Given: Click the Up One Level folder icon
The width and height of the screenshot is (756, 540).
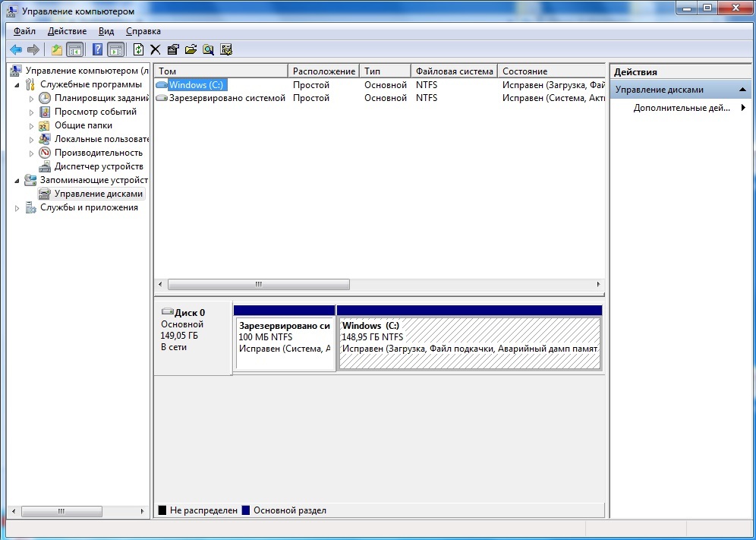Looking at the screenshot, I should [x=57, y=49].
